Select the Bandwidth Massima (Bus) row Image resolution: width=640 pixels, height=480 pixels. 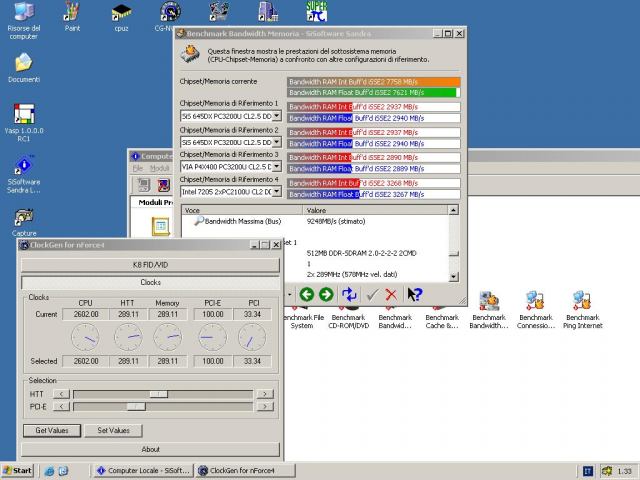pos(315,221)
